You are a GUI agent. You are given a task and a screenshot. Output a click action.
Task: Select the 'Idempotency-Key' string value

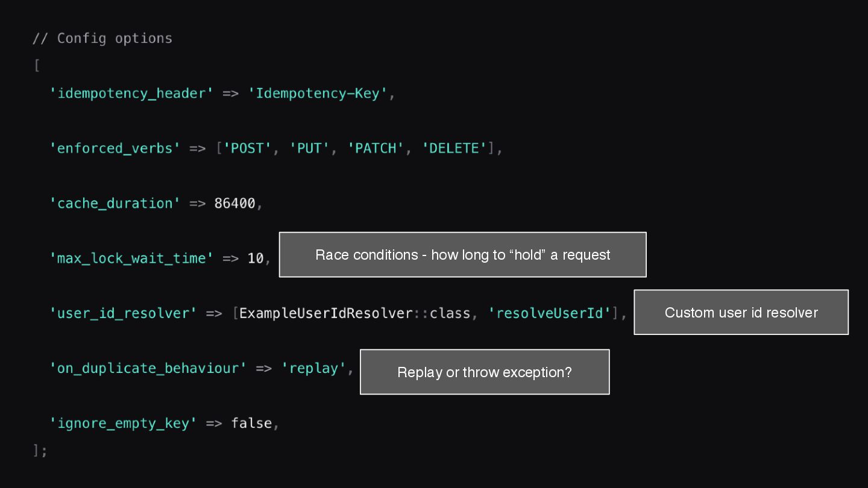pyautogui.click(x=318, y=94)
